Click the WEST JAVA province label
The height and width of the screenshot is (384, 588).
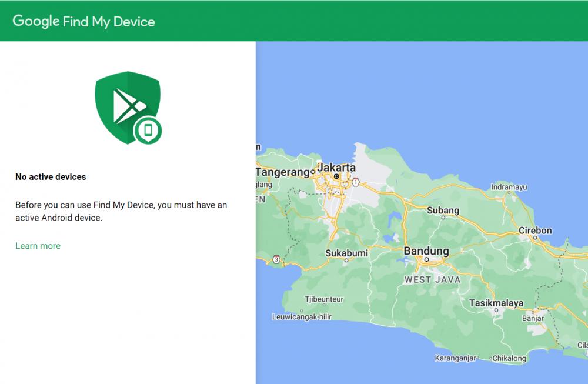(x=432, y=280)
